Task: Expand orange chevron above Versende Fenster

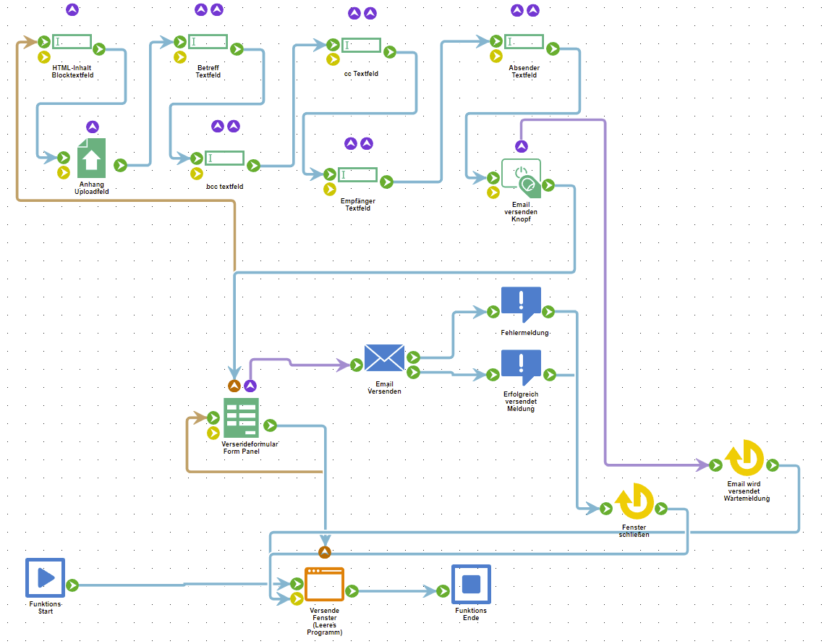Action: [324, 553]
